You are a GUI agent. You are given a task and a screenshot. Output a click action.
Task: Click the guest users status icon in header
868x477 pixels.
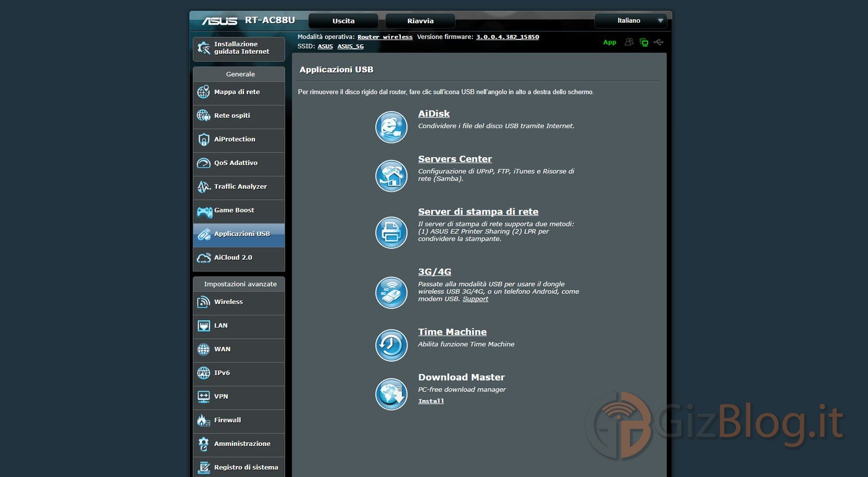629,42
